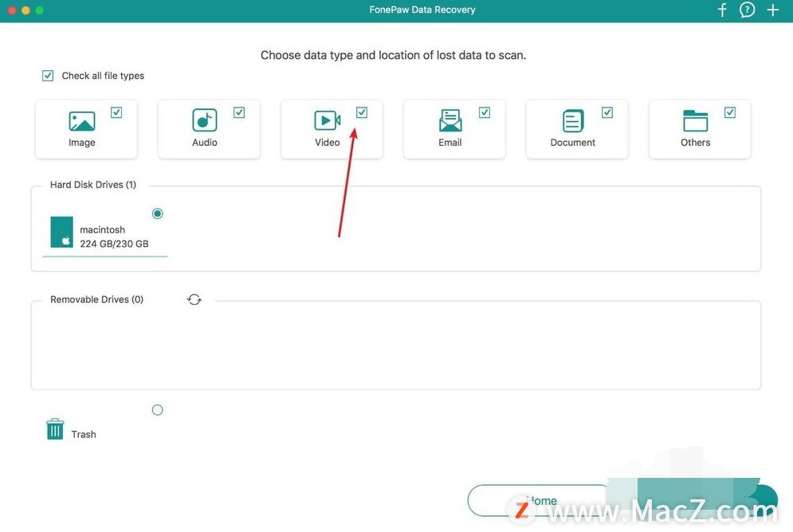Uncheck the Document file type checkbox
The width and height of the screenshot is (793, 532).
point(607,112)
